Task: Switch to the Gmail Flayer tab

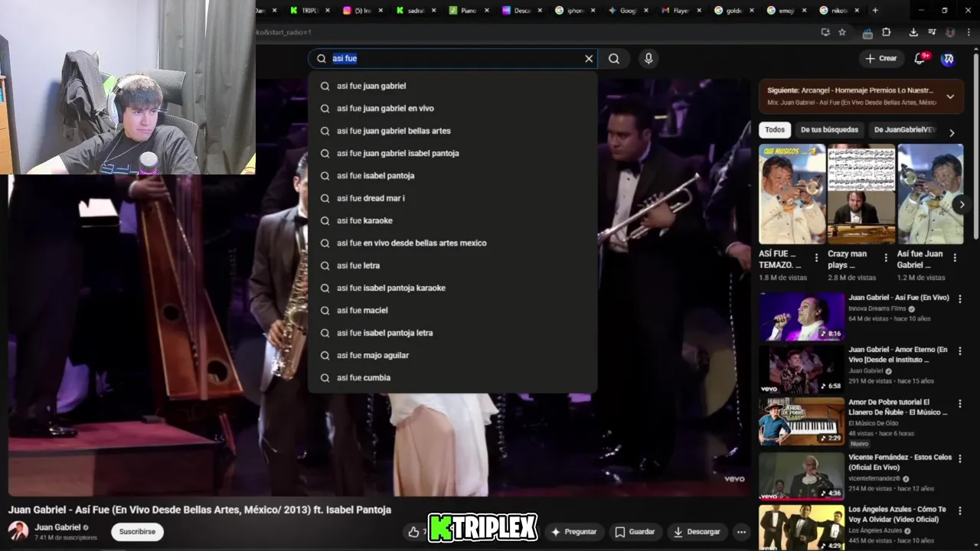Action: pos(680,10)
